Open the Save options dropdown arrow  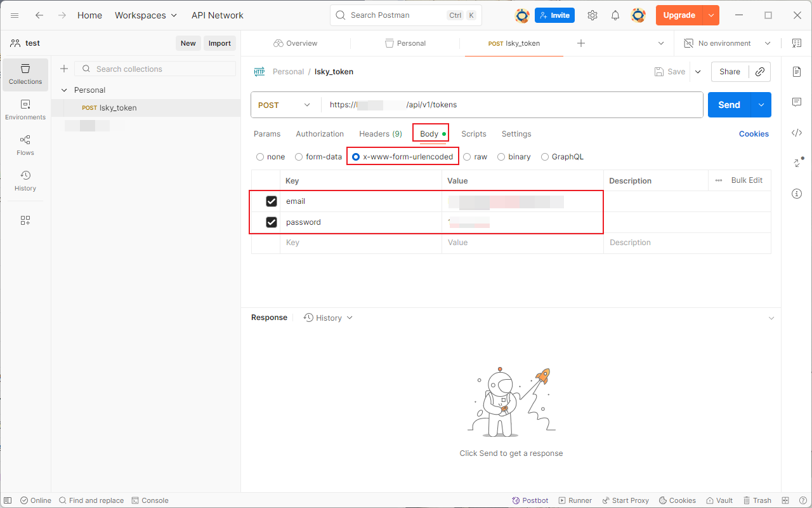coord(698,72)
